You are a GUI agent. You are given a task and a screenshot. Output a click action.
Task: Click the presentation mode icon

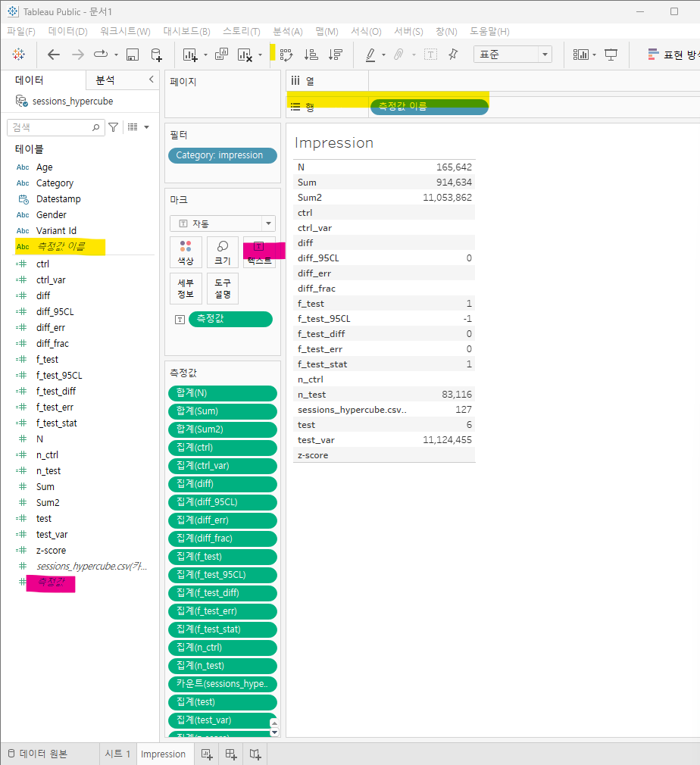pos(611,55)
